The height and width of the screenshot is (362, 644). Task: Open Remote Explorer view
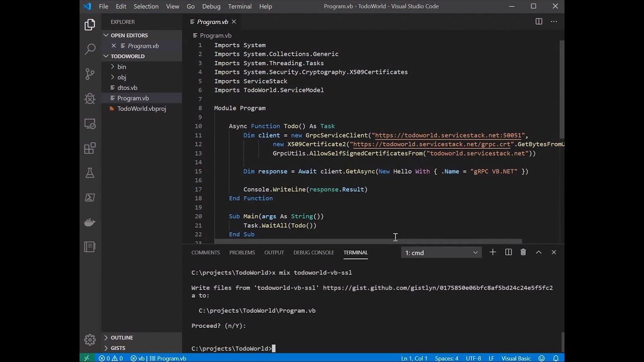click(90, 123)
